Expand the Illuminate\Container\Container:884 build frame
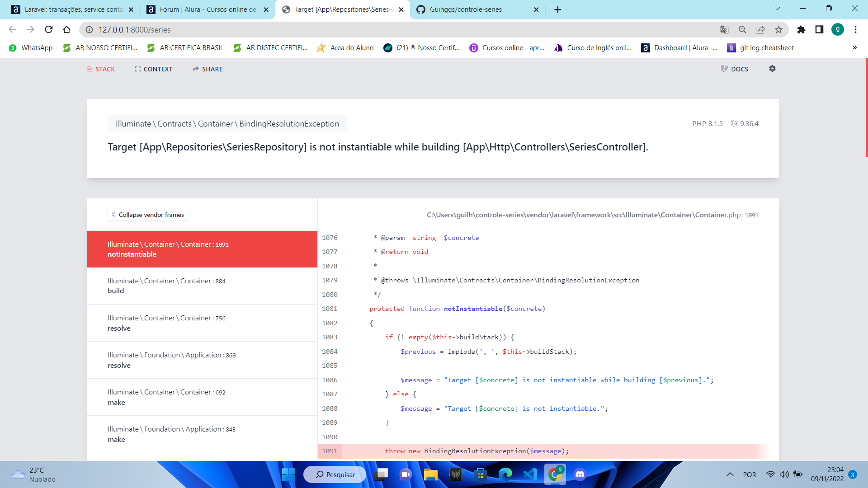The image size is (868, 488). (x=202, y=286)
